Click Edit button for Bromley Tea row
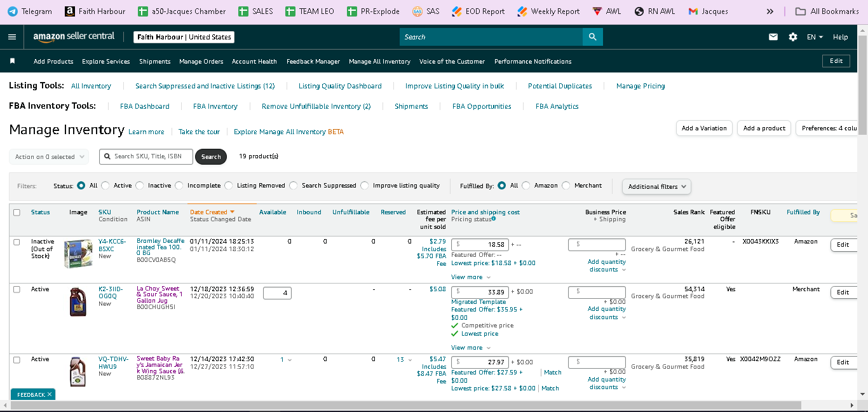 click(843, 245)
